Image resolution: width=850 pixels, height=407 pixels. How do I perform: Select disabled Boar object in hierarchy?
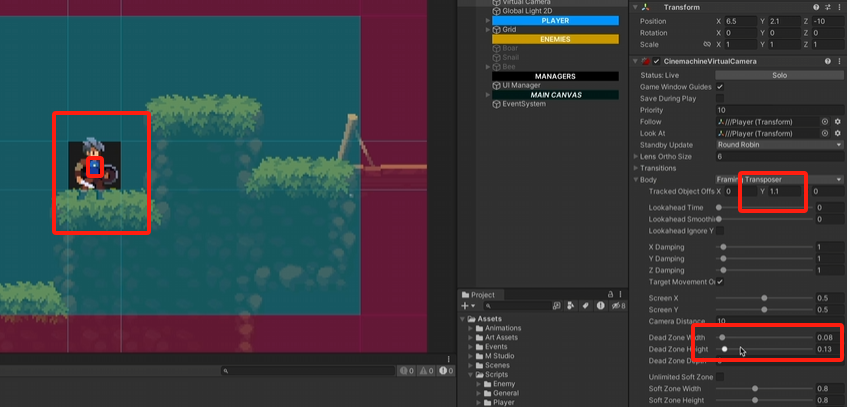coord(505,48)
